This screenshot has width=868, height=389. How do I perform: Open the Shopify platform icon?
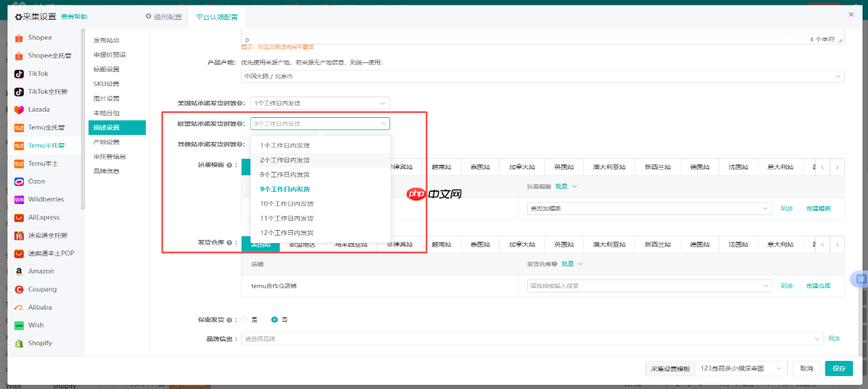click(x=19, y=343)
